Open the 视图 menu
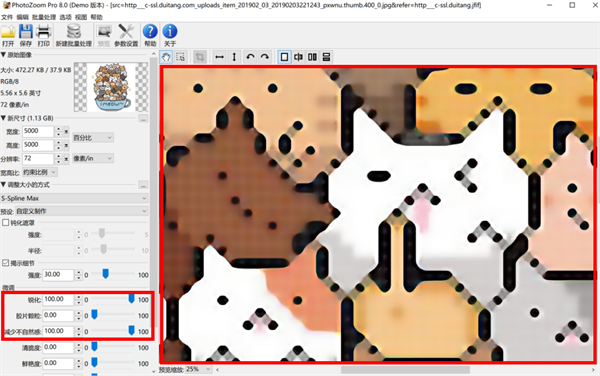Screen dimensions: 600x376 click(x=81, y=17)
